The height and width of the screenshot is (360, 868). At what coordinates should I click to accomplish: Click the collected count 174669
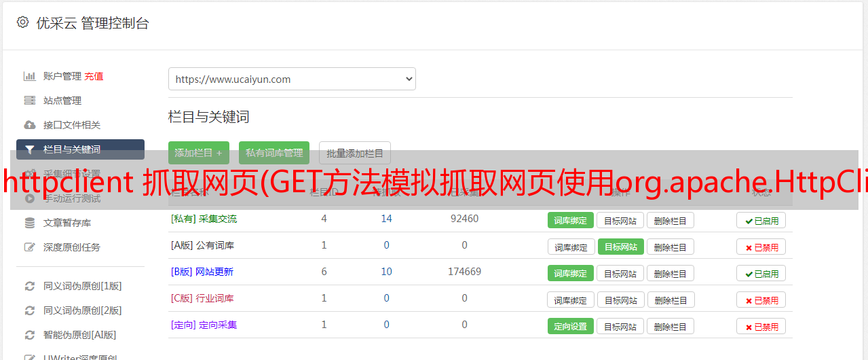(x=464, y=272)
